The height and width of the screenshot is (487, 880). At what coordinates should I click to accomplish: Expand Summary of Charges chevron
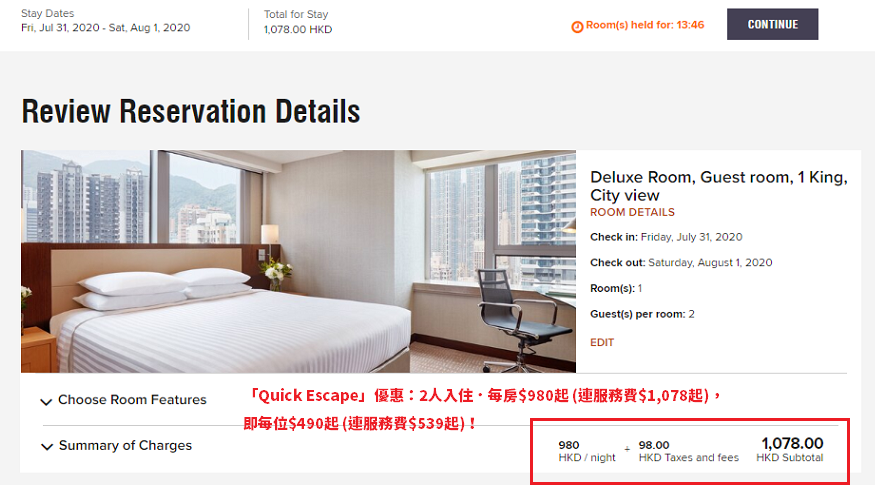click(47, 447)
